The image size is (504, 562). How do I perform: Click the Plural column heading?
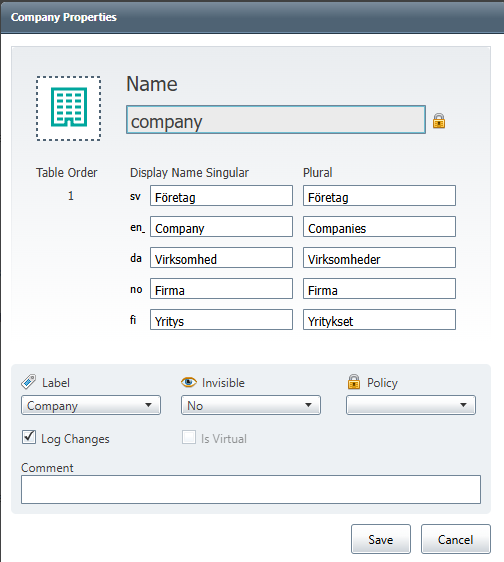318,172
